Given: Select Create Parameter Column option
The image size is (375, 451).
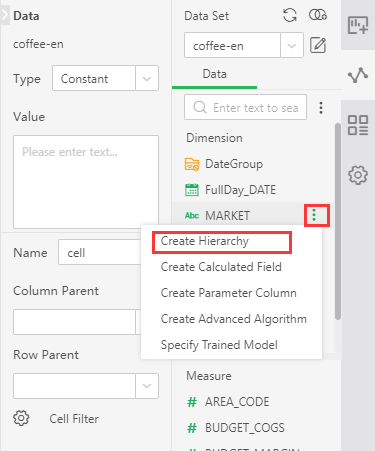Looking at the screenshot, I should (x=228, y=293).
